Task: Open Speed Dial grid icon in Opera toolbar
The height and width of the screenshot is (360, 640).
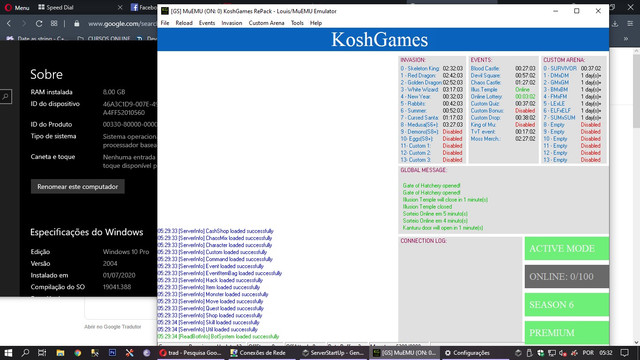Action: click(54, 24)
